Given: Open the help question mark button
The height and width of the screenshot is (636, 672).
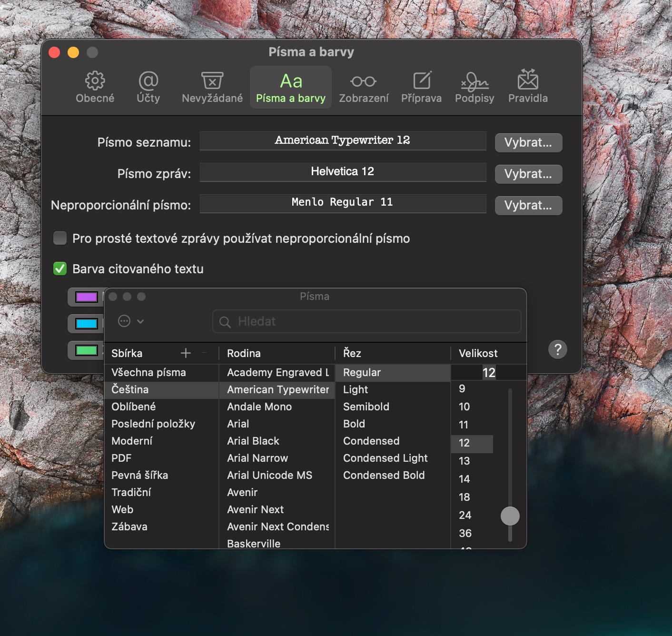Looking at the screenshot, I should tap(558, 349).
